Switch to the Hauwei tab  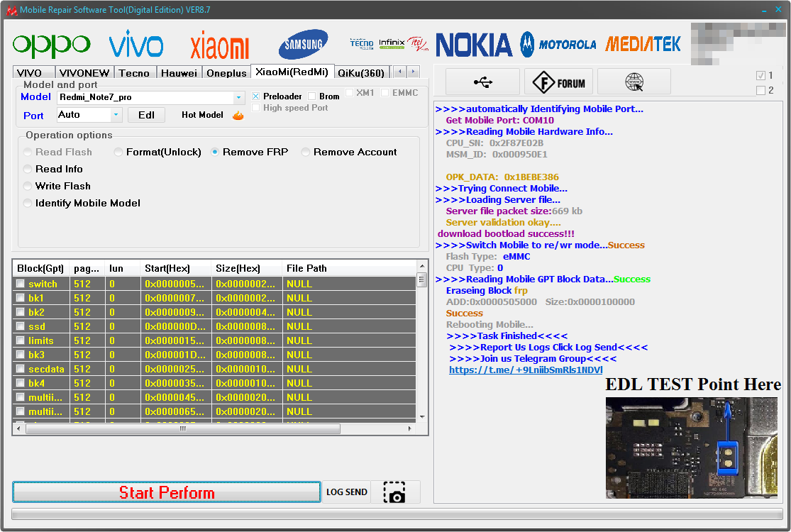(179, 72)
